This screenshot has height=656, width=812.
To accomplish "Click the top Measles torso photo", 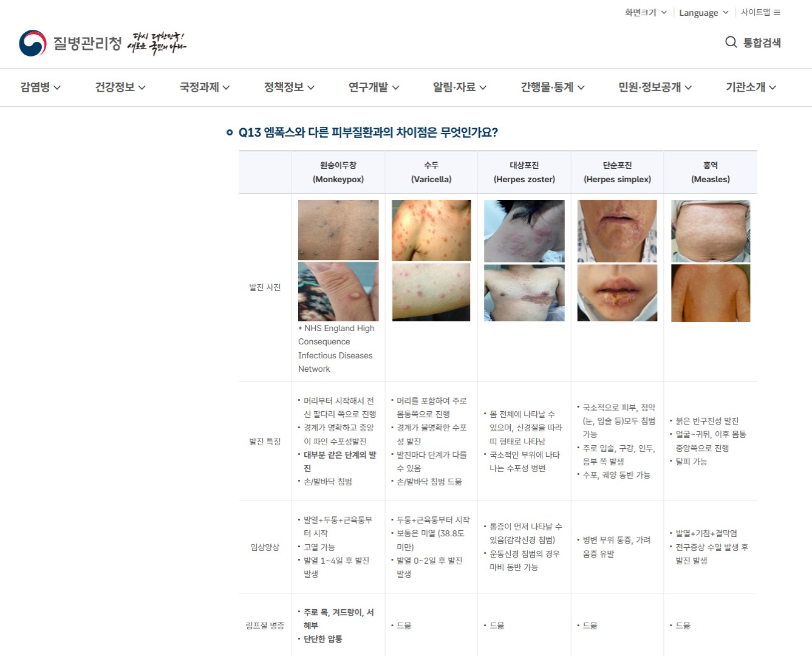I will tap(711, 231).
